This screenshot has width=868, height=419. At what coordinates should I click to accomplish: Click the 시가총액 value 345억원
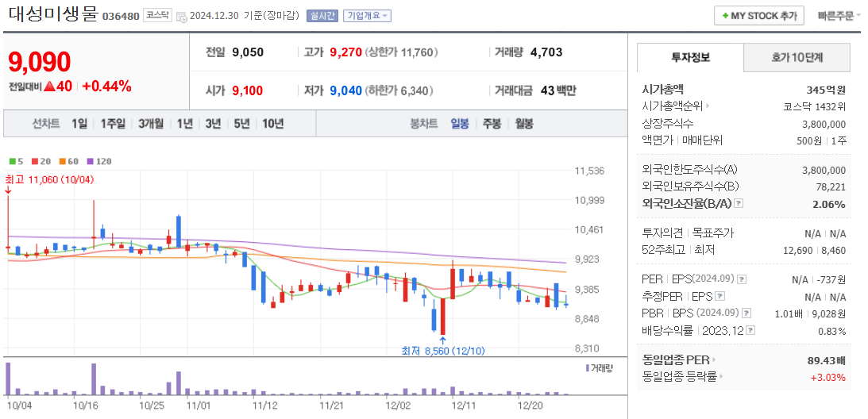tap(827, 89)
